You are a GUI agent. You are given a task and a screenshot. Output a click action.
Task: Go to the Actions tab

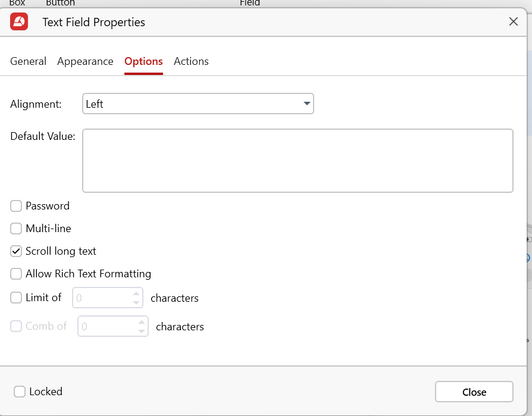[191, 61]
